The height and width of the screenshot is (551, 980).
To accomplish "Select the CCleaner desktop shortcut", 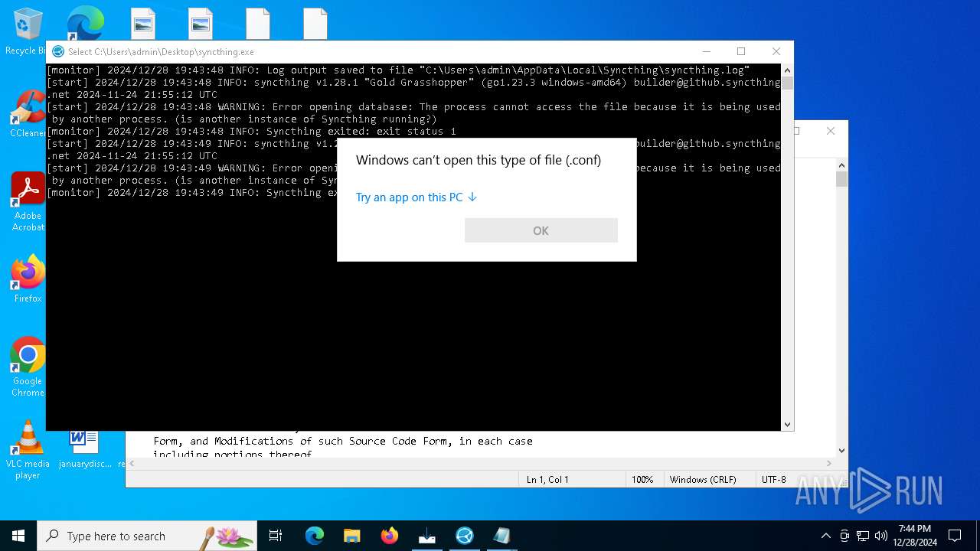I will (28, 113).
